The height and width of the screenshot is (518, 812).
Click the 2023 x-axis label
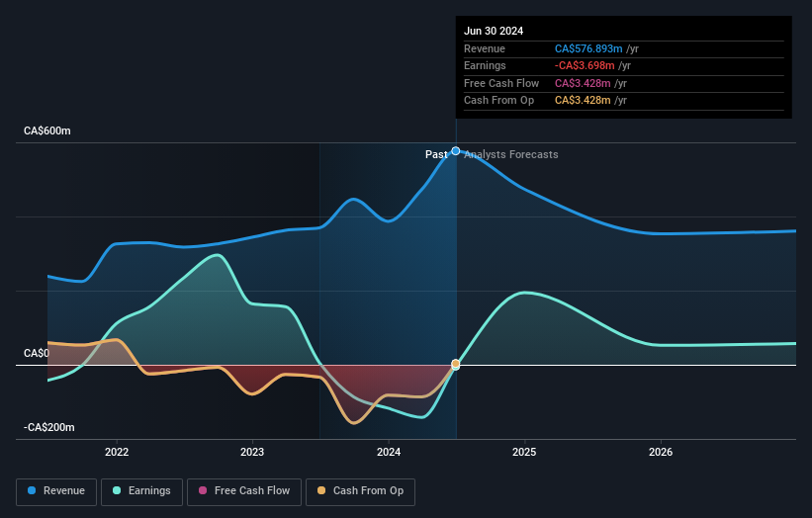(x=252, y=453)
